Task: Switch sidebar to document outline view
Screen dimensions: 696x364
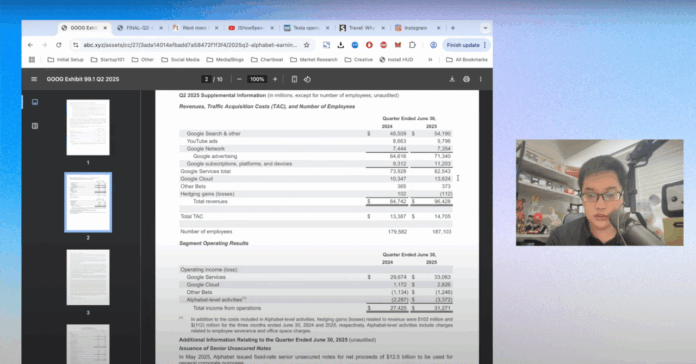Action: pos(35,126)
